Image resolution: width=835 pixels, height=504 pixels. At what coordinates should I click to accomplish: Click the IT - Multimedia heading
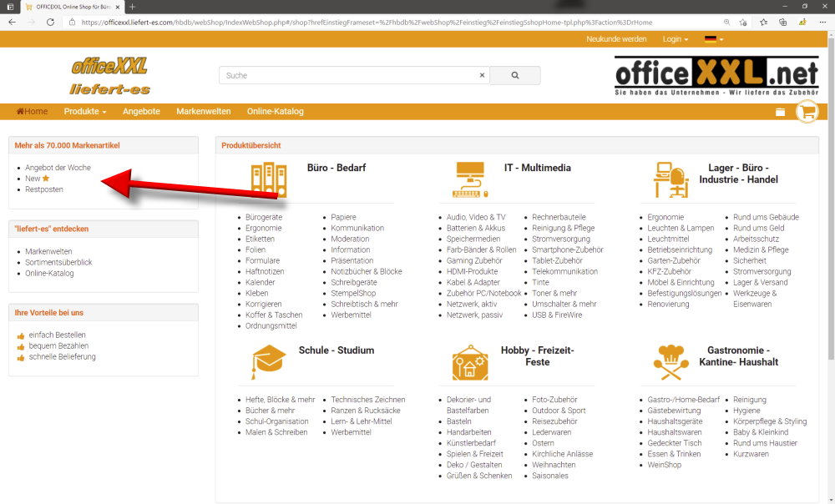pyautogui.click(x=537, y=169)
